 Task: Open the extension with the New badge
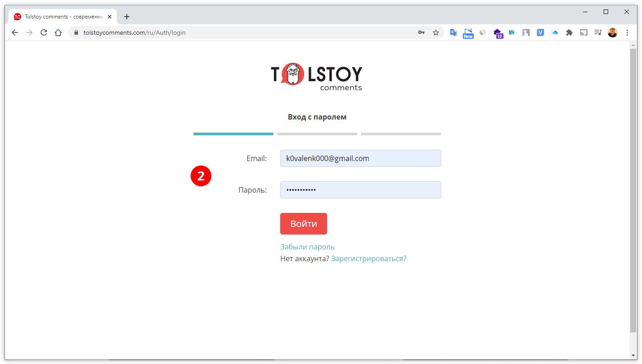(x=468, y=33)
